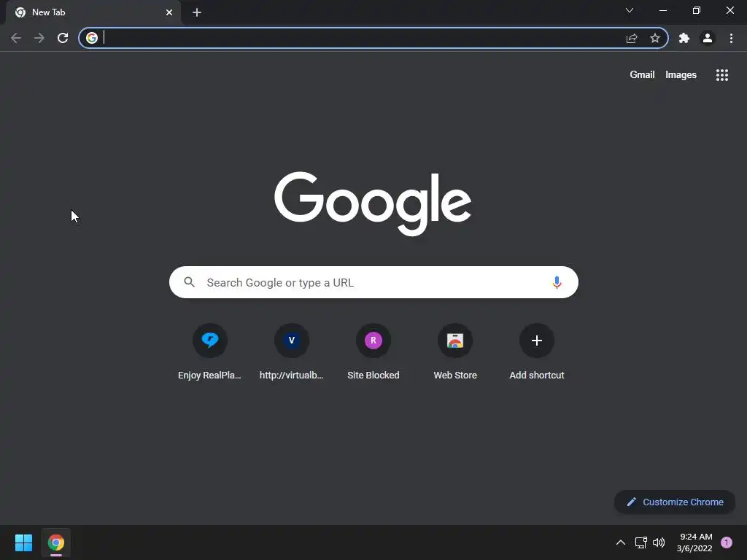Open the Chrome three-dot menu
747x560 pixels.
coord(731,38)
